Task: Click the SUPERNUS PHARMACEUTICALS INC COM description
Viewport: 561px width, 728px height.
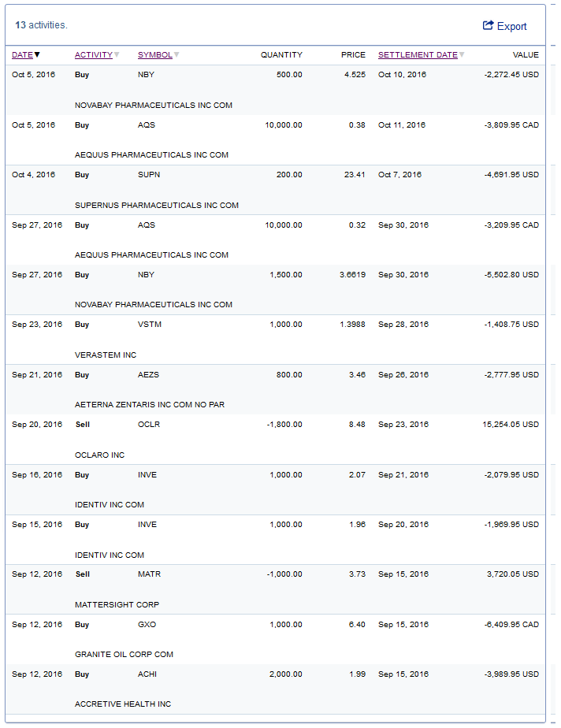Action: 156,206
